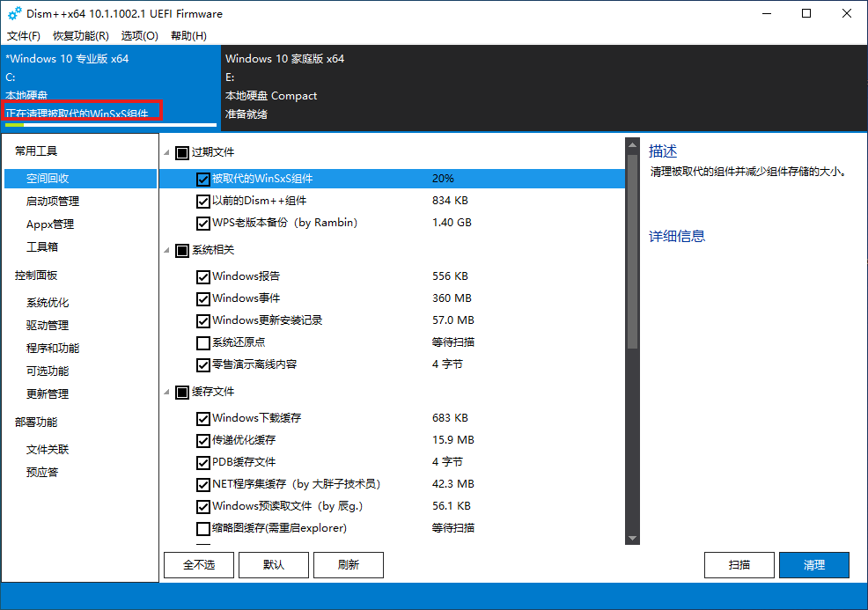Open the 恢复功能(R) menu
The width and height of the screenshot is (868, 610).
pyautogui.click(x=81, y=36)
